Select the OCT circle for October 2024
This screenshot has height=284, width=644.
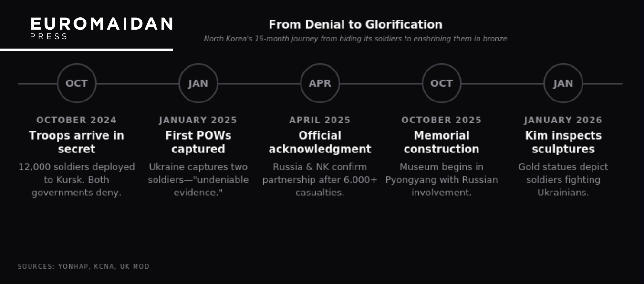[x=76, y=83]
